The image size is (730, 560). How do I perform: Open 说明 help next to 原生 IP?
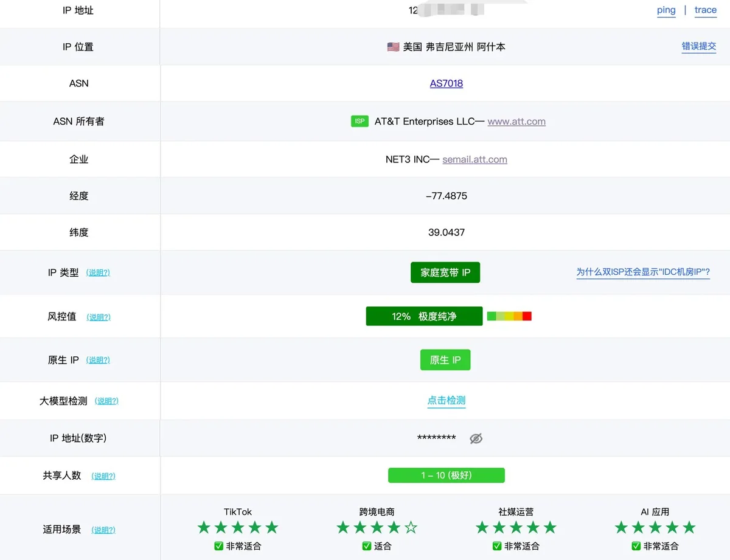98,360
